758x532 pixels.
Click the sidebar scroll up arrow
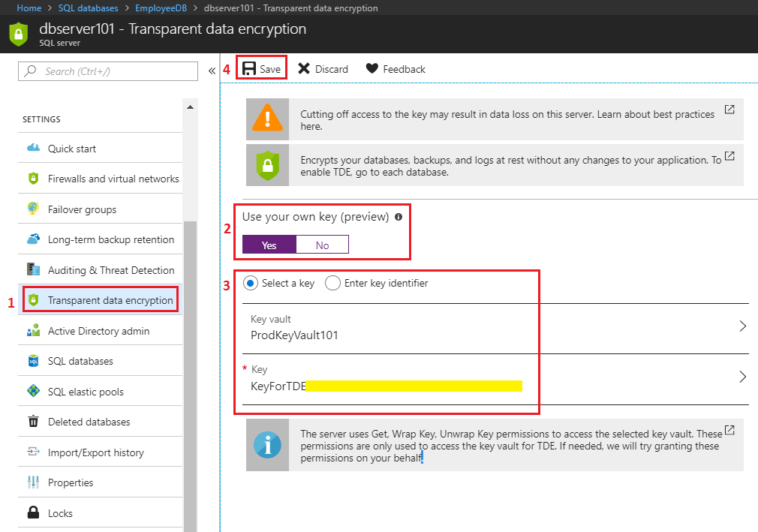pyautogui.click(x=190, y=107)
